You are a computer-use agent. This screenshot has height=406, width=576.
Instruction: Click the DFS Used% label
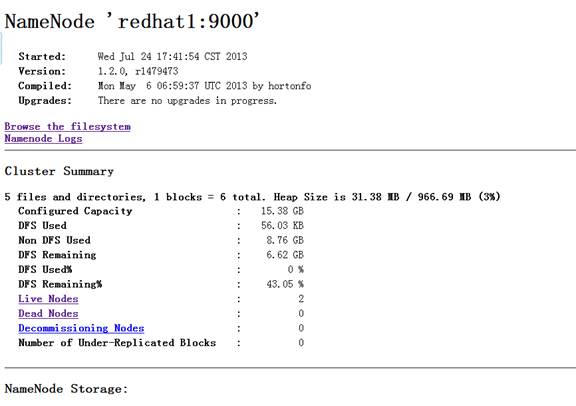[x=45, y=270]
